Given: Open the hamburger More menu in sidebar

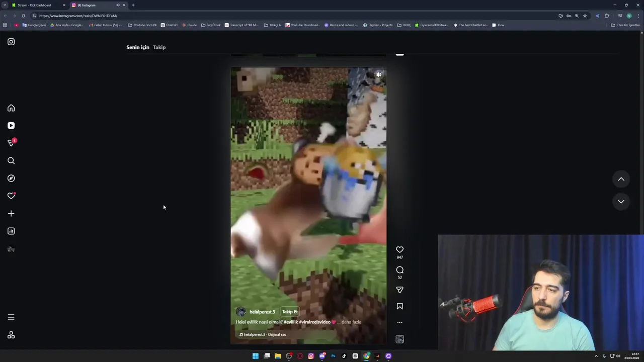Looking at the screenshot, I should tap(11, 317).
